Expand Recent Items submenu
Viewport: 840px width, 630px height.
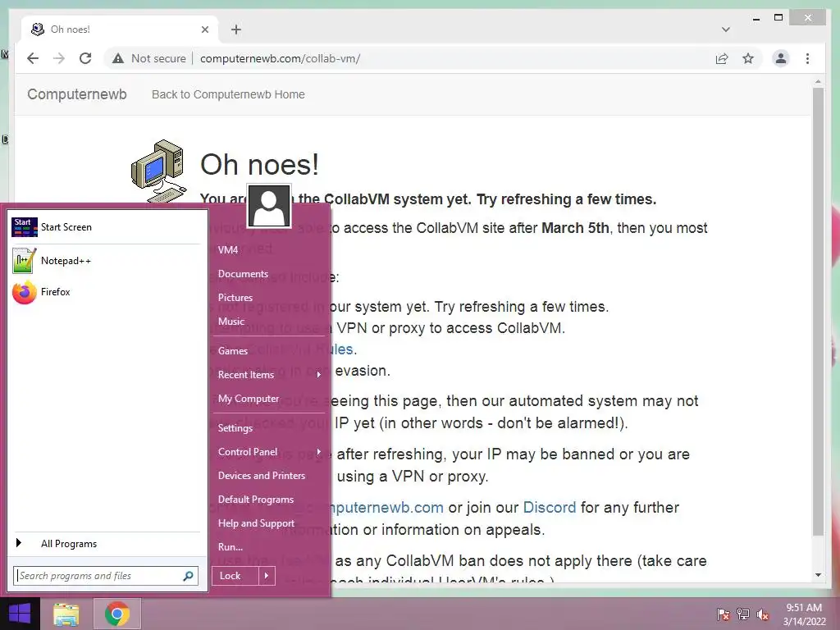point(319,374)
